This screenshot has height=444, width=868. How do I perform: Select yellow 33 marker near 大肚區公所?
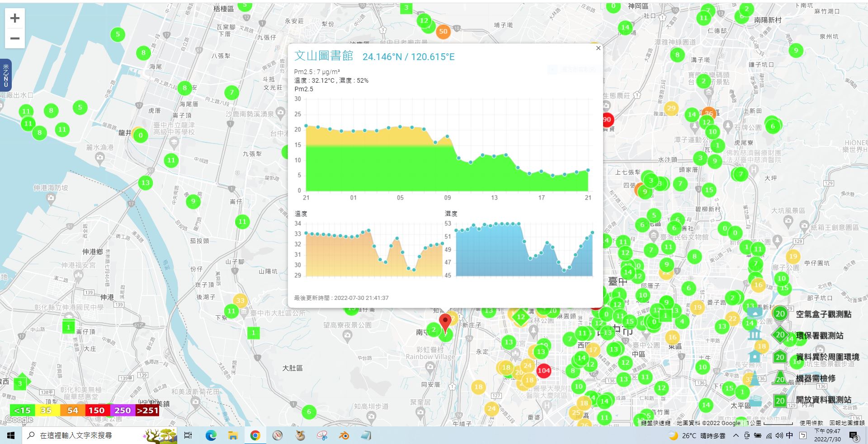[240, 300]
